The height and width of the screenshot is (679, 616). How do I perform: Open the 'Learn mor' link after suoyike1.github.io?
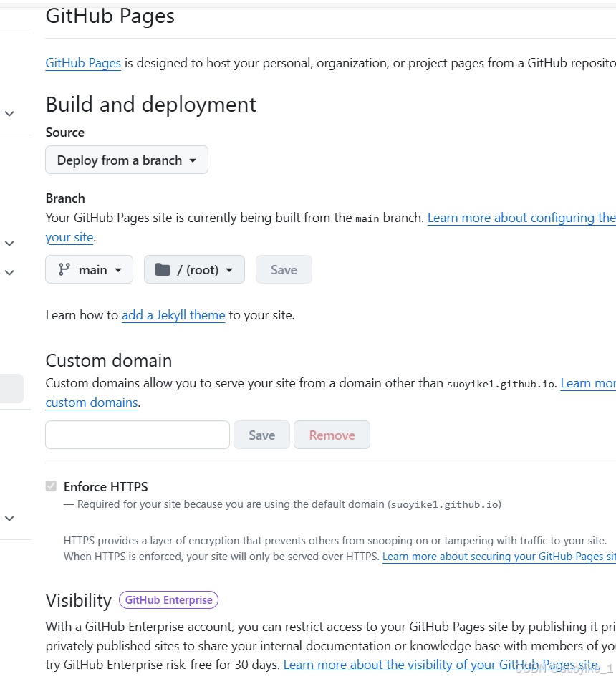tap(588, 384)
